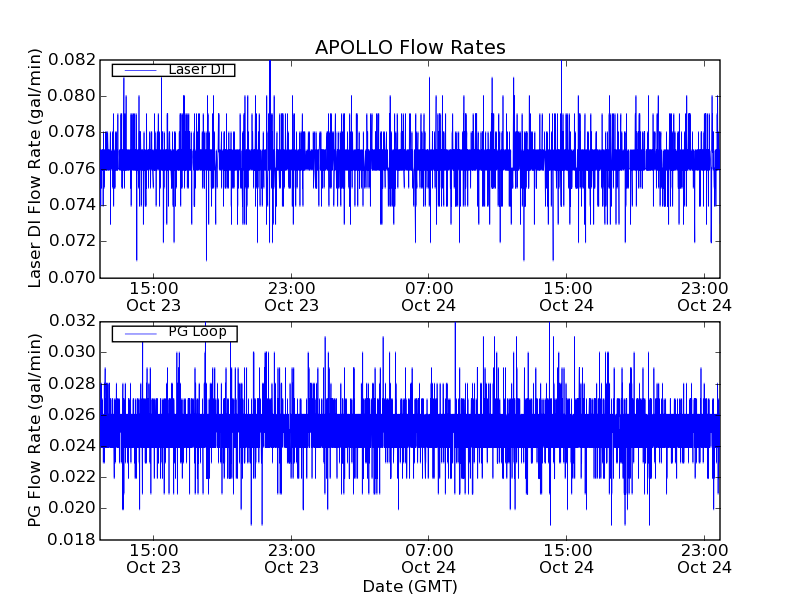
Task: Click the 0.070 y-axis tick label
Action: coord(72,277)
